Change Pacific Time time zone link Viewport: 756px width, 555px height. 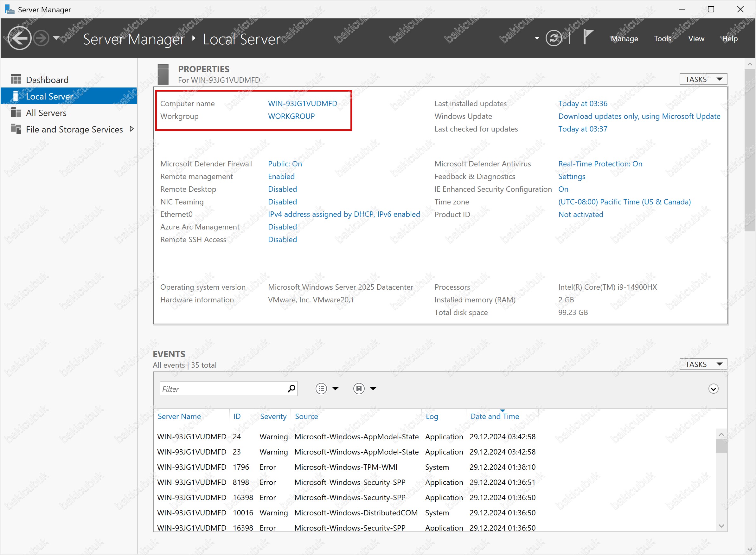pyautogui.click(x=624, y=202)
